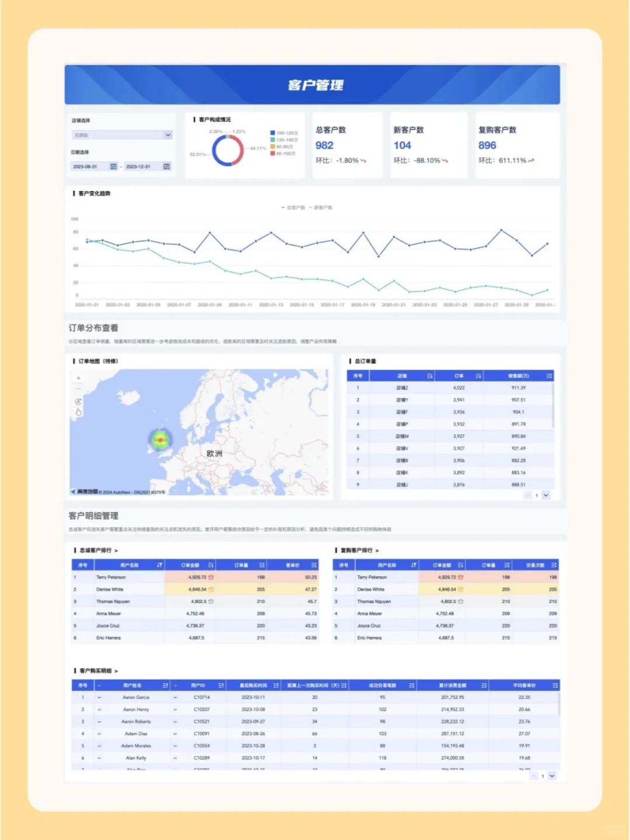Image resolution: width=630 pixels, height=840 pixels.
Task: Zoom in on the order map
Action: (x=78, y=378)
